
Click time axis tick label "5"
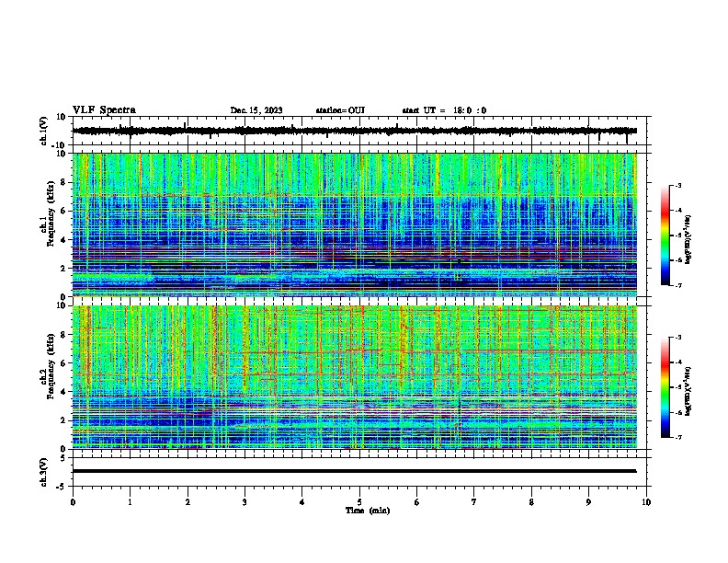359,502
